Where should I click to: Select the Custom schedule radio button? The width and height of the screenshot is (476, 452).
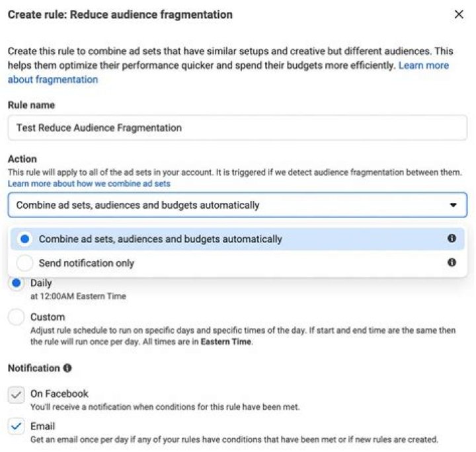click(x=17, y=317)
